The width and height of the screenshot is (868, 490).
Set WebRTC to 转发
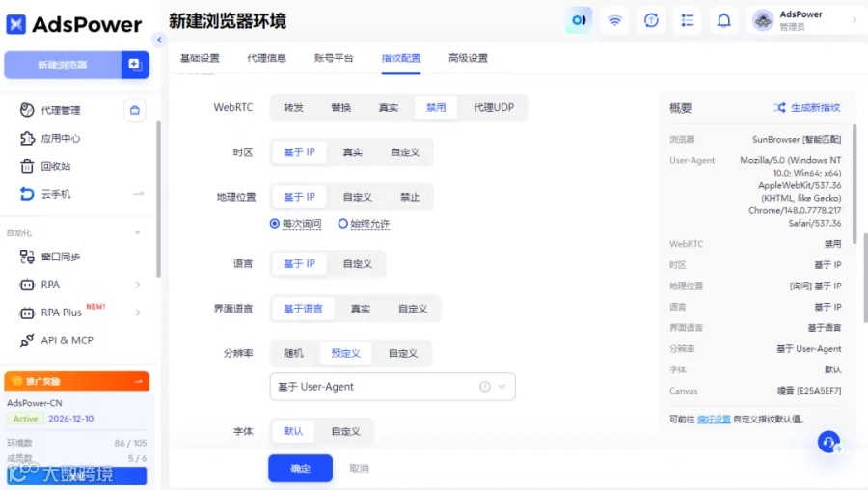[293, 107]
